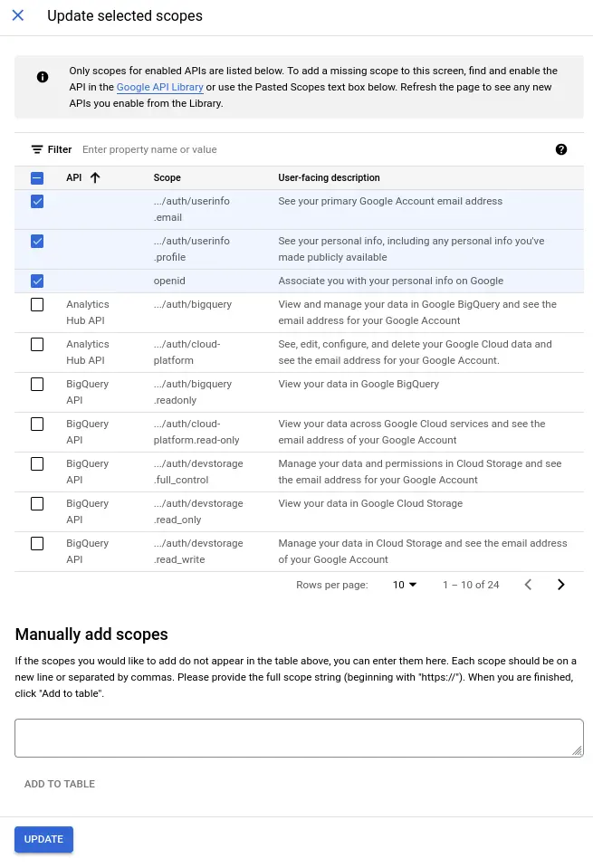This screenshot has width=593, height=868.
Task: Click the ADD TO TABLE button
Action: (59, 784)
